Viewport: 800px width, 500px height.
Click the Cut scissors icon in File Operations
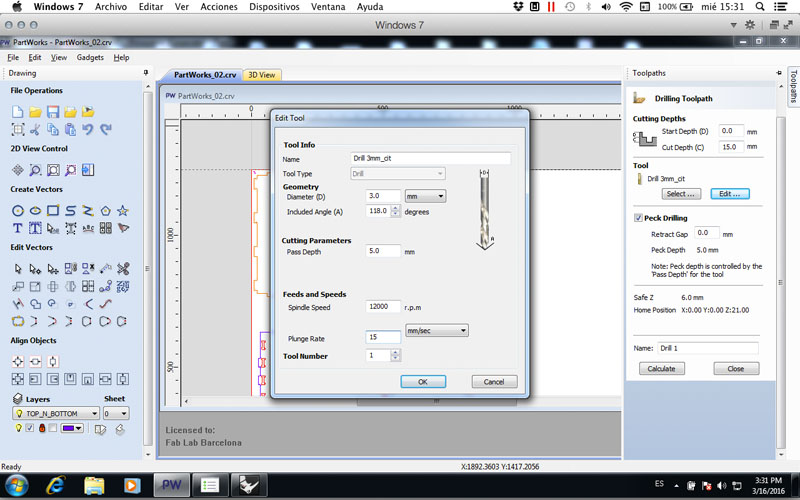point(35,129)
